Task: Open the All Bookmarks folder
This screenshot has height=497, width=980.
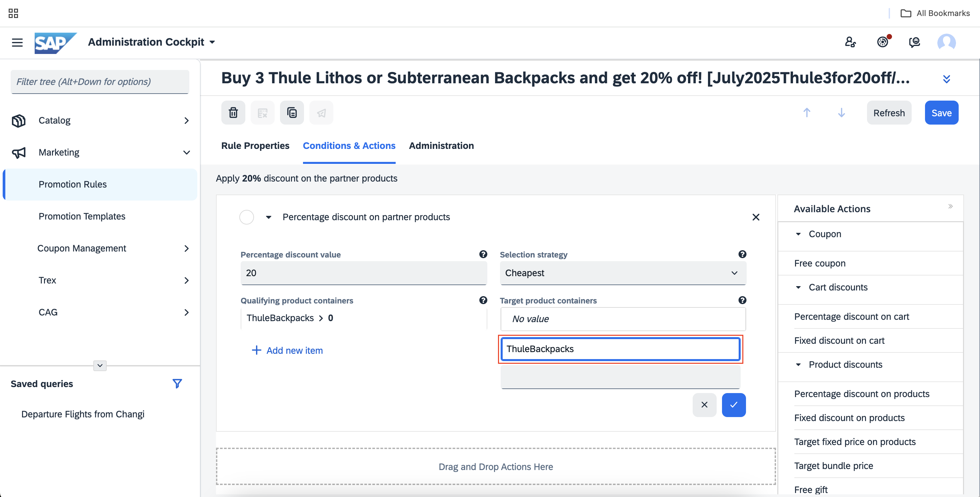Action: (x=935, y=13)
